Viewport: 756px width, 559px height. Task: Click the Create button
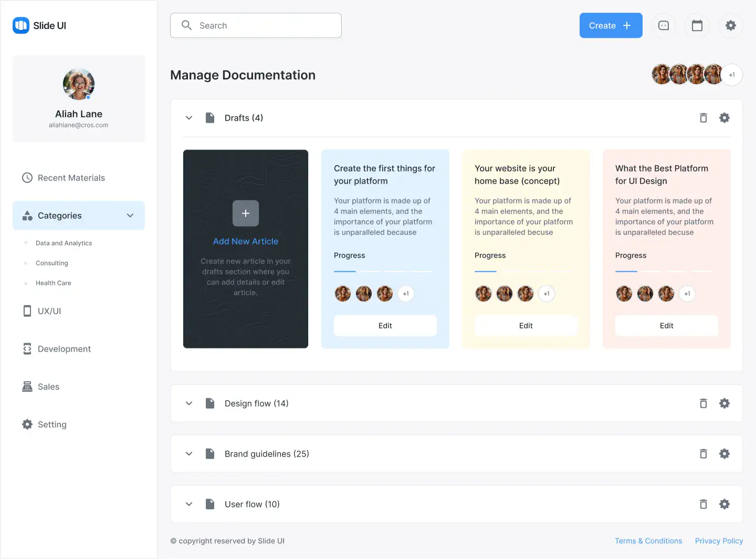[x=611, y=25]
